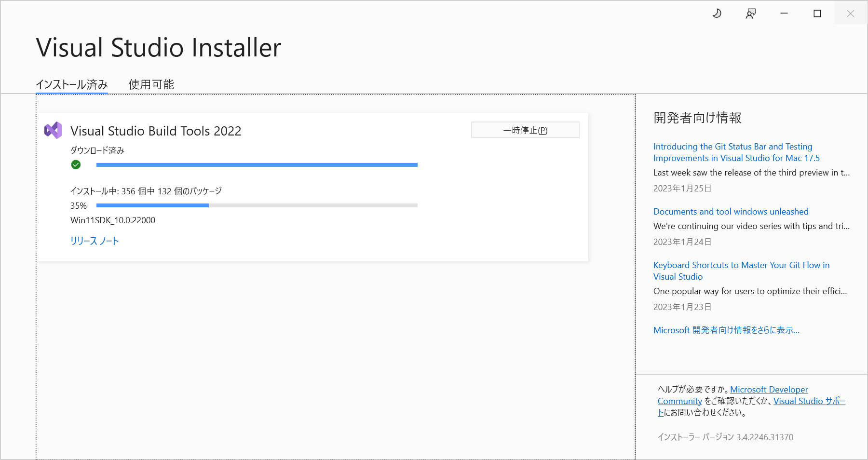Click the 'Last week saw the release' summary

[x=751, y=173]
